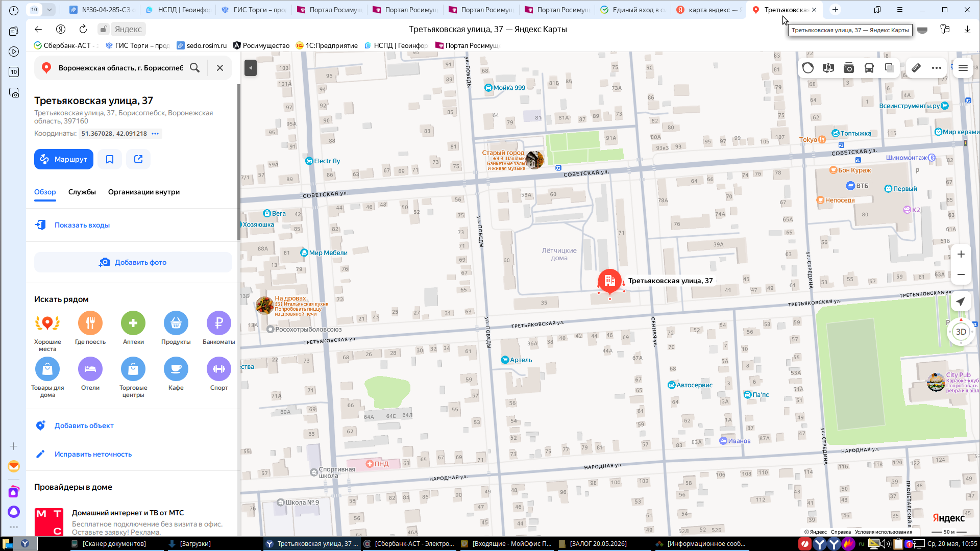Screen dimensions: 980x551
Task: Show public transport bus layer
Action: coord(869,68)
